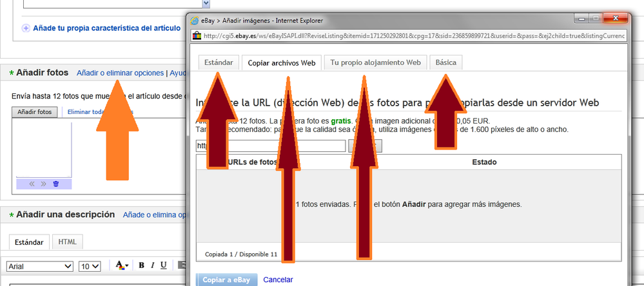This screenshot has height=286, width=644.
Task: Switch description editor to HTML tab
Action: point(67,242)
